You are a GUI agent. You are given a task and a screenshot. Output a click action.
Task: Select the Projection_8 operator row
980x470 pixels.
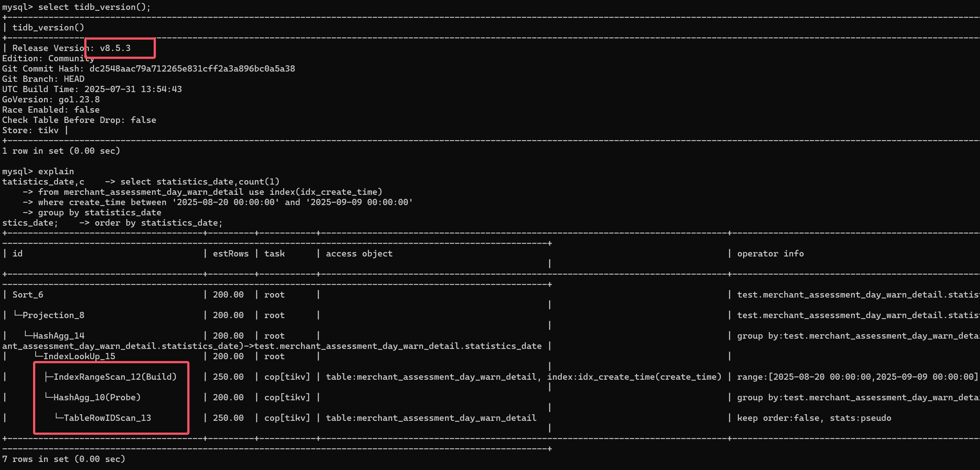tap(53, 315)
